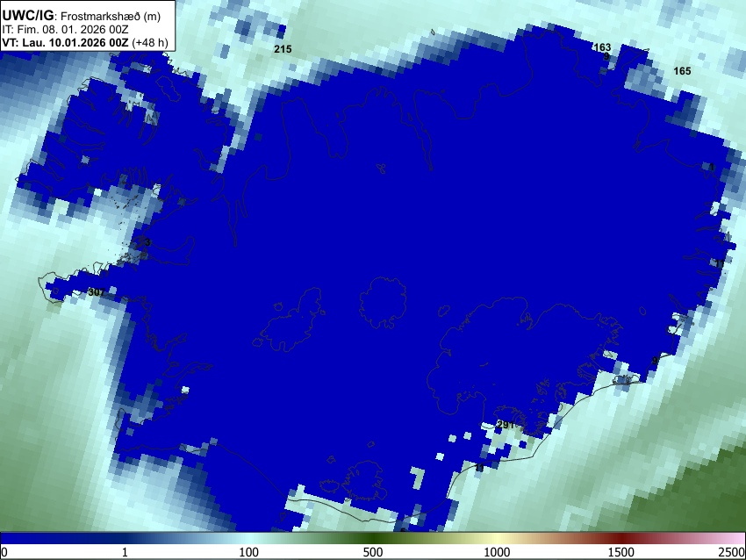Click the color scale label '1'
This screenshot has height=560, width=746.
pyautogui.click(x=125, y=552)
